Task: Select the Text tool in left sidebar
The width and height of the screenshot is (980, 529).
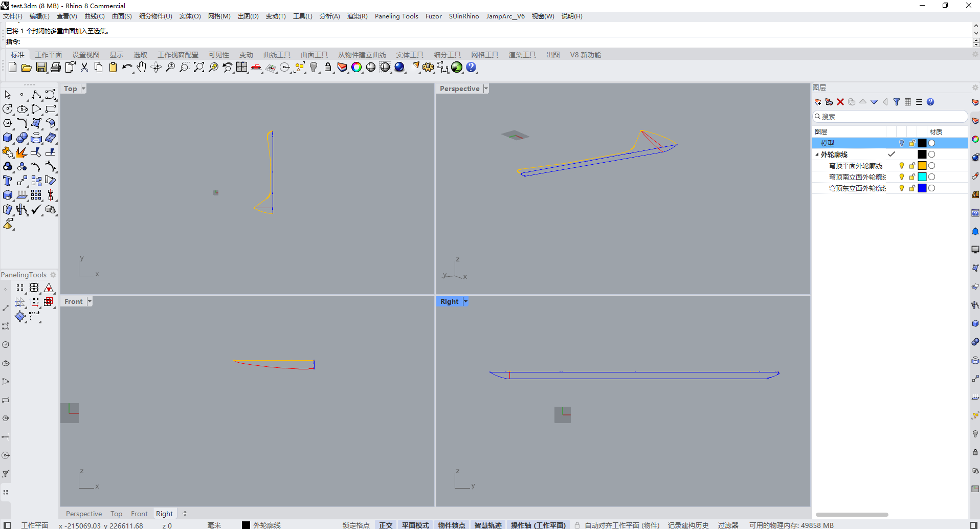Action: pyautogui.click(x=7, y=181)
